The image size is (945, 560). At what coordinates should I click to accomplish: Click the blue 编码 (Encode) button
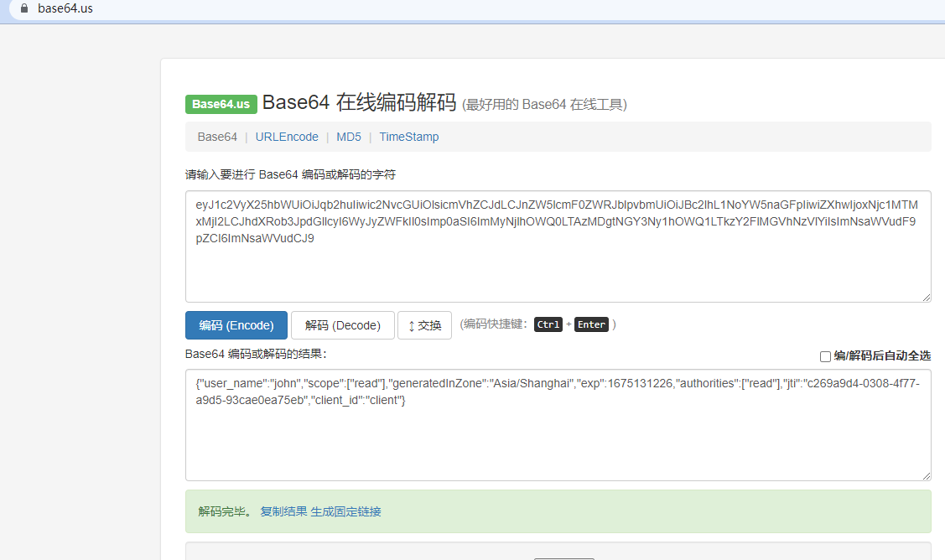tap(236, 325)
